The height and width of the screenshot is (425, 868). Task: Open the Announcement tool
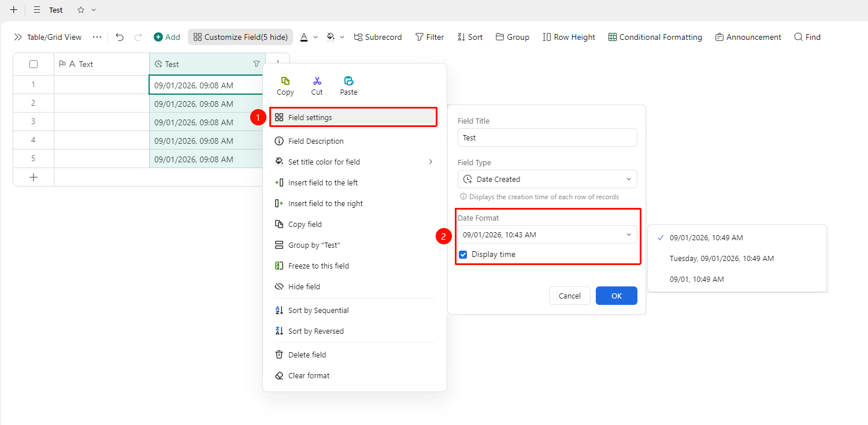(748, 37)
